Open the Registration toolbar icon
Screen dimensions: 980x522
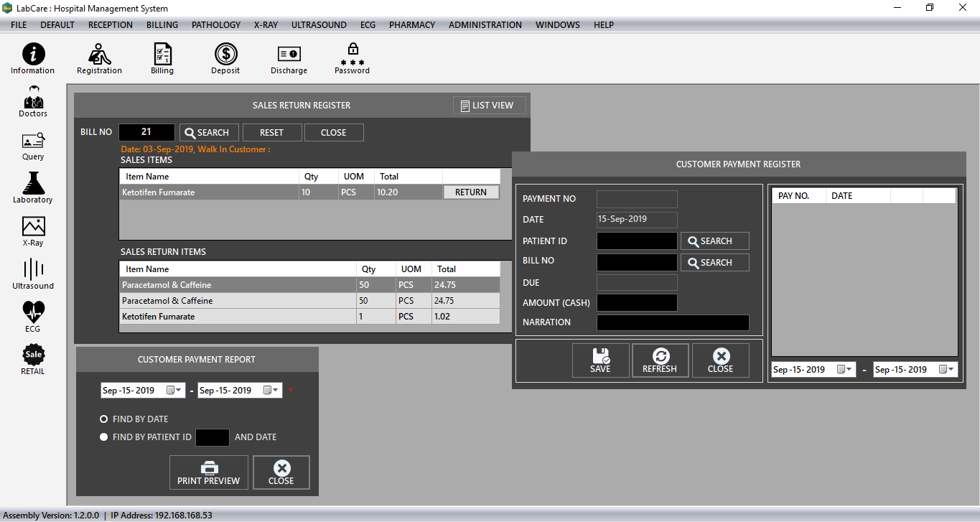pyautogui.click(x=99, y=58)
